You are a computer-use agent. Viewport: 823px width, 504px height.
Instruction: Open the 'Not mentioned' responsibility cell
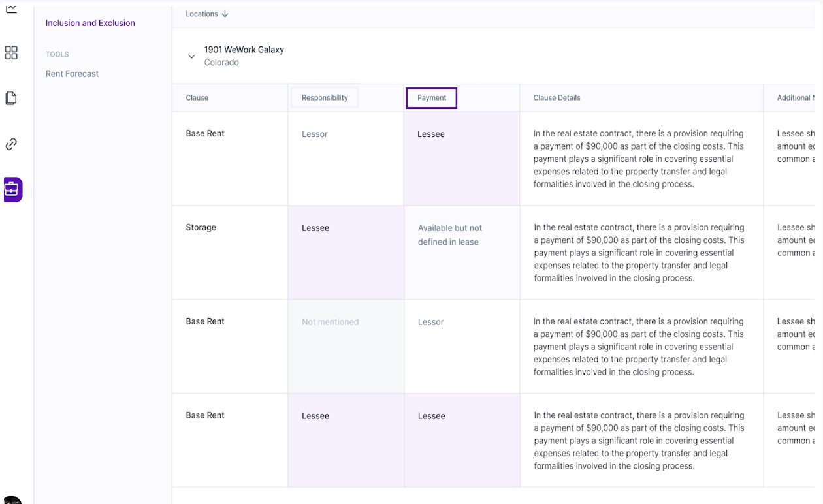point(330,322)
